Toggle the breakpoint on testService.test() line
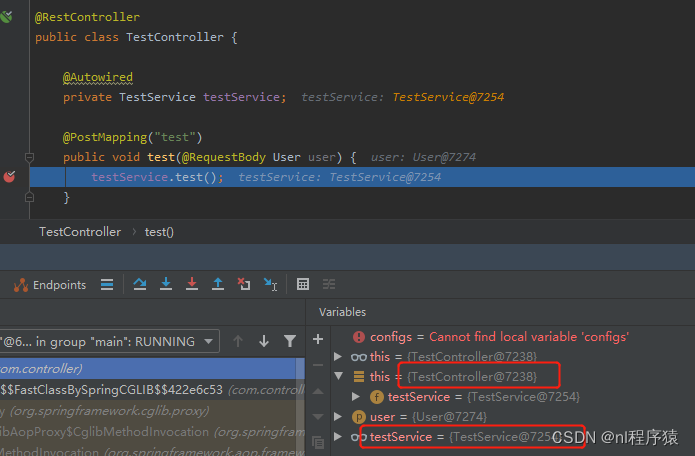 coord(9,177)
